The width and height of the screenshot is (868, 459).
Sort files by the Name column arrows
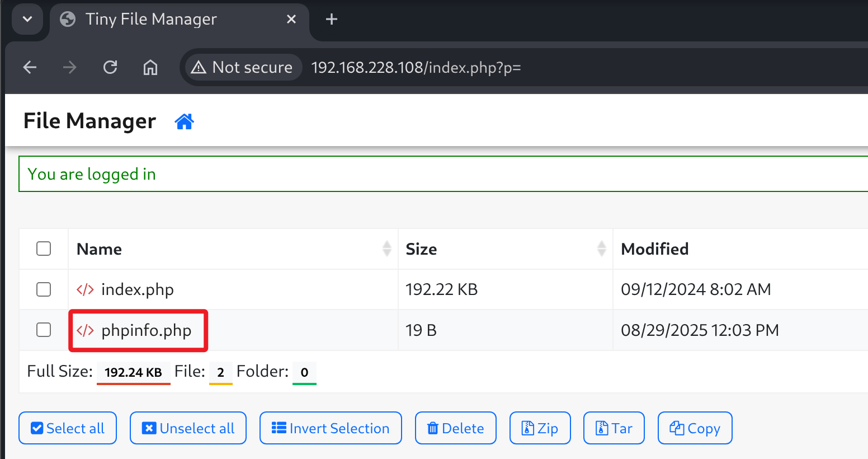coord(386,249)
